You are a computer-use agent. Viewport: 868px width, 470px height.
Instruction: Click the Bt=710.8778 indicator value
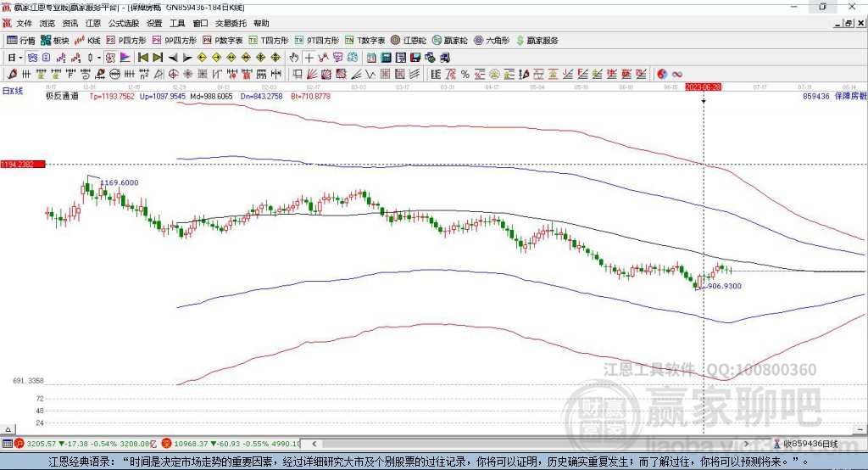point(310,96)
